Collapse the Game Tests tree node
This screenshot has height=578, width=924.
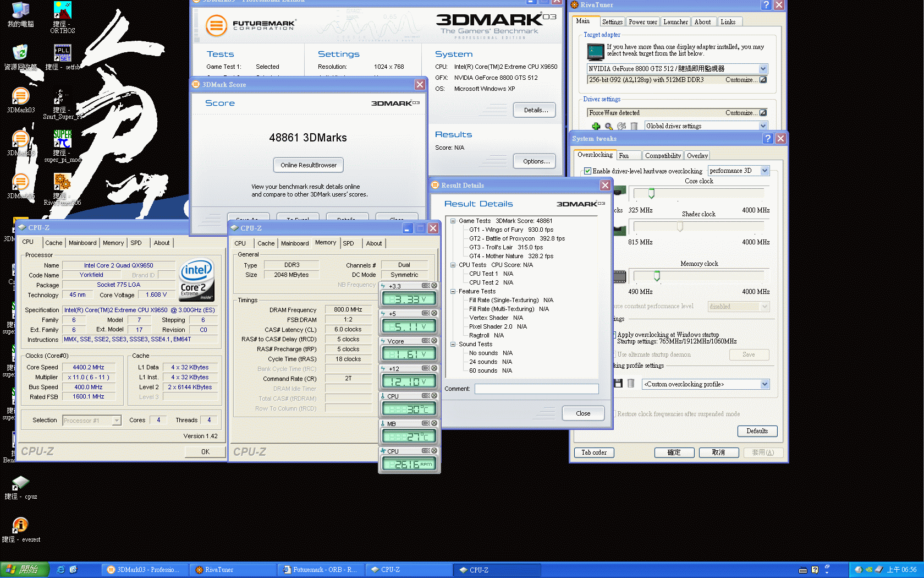click(453, 221)
